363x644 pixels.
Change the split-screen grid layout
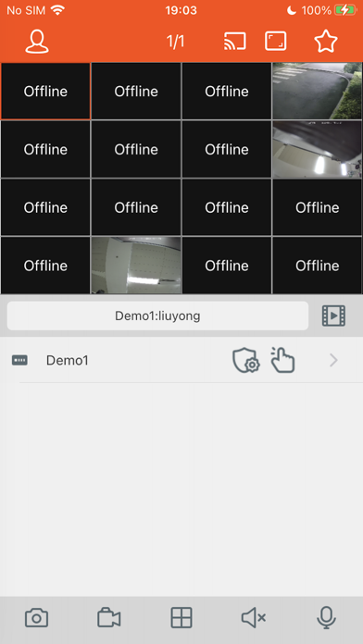coord(181,618)
